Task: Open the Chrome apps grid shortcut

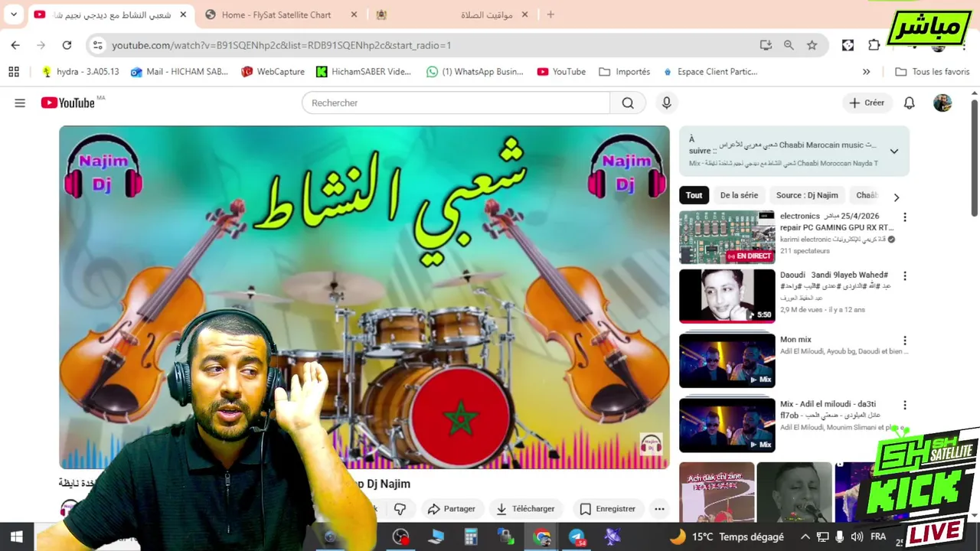Action: coord(14,71)
